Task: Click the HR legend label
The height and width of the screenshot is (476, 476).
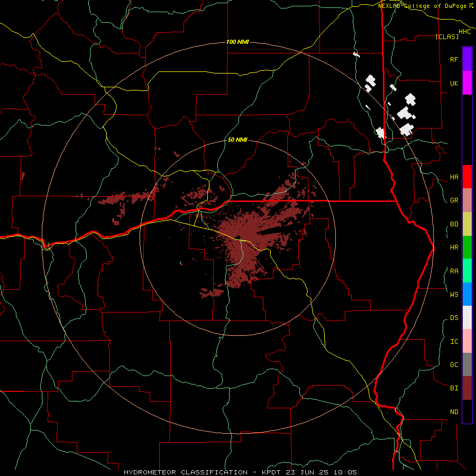Action: pyautogui.click(x=454, y=248)
